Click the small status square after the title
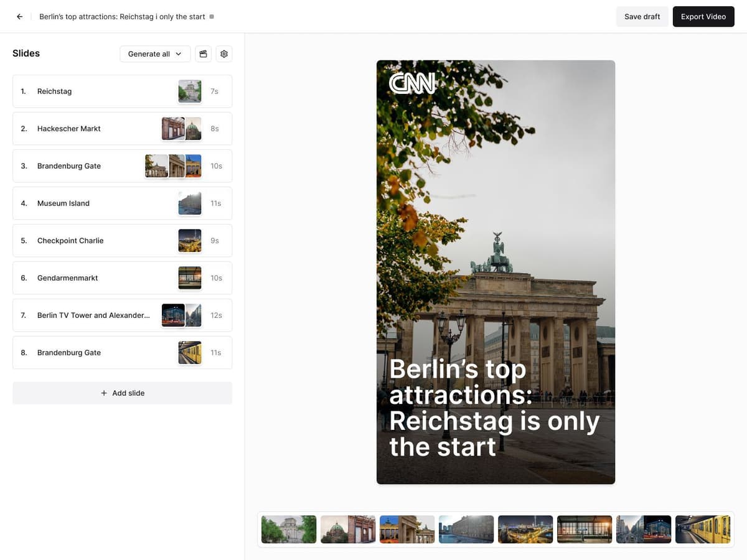This screenshot has width=747, height=560. pyautogui.click(x=212, y=17)
